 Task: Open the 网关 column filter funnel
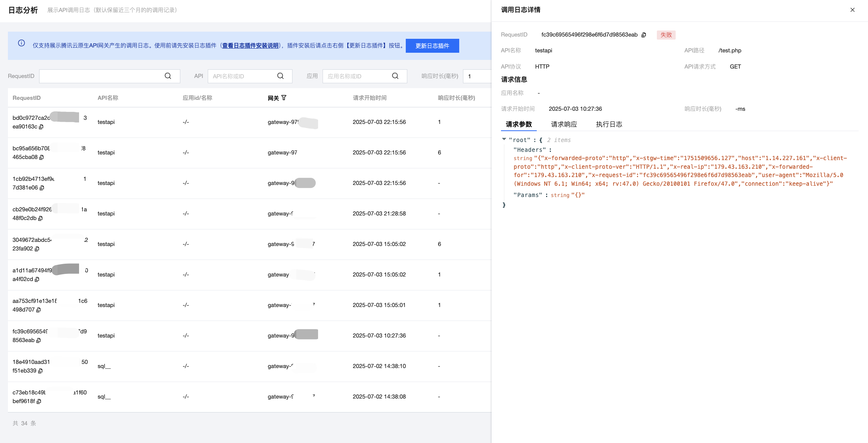point(284,98)
